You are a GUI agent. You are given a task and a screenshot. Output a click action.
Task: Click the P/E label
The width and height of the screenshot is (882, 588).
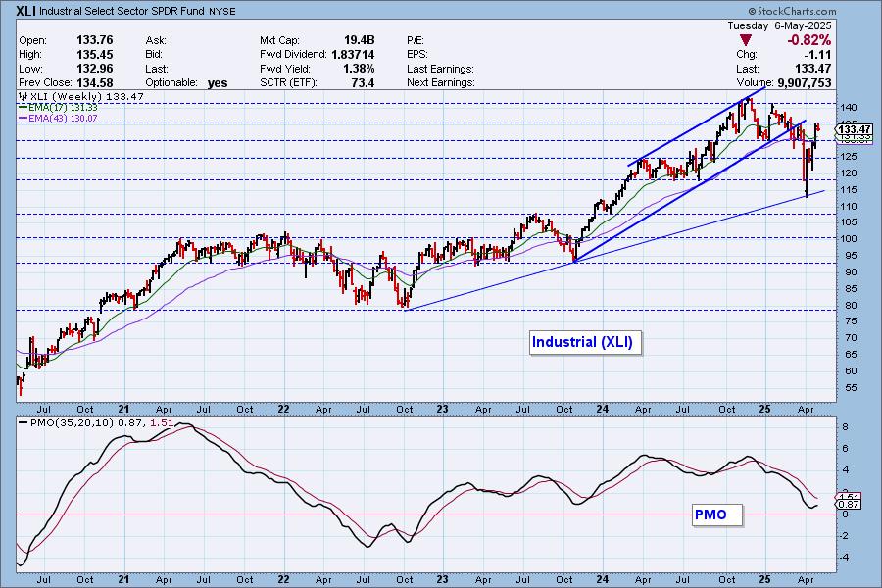pos(416,40)
